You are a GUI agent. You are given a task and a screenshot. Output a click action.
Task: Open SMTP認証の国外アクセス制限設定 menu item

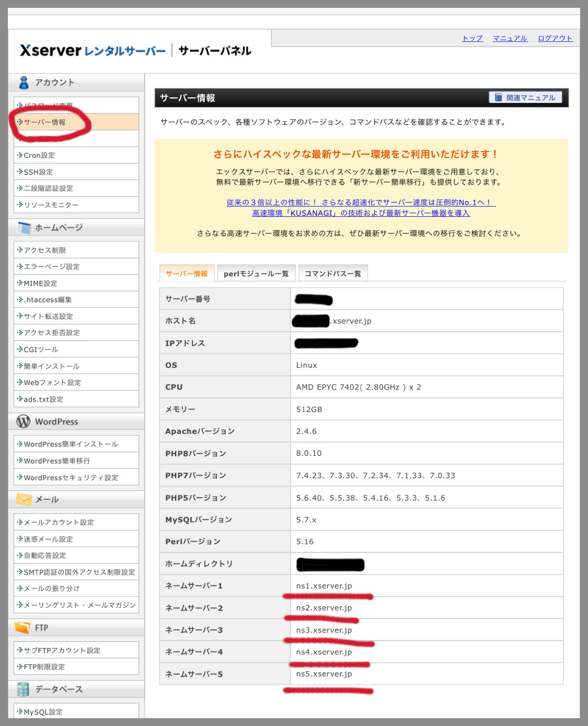76,572
